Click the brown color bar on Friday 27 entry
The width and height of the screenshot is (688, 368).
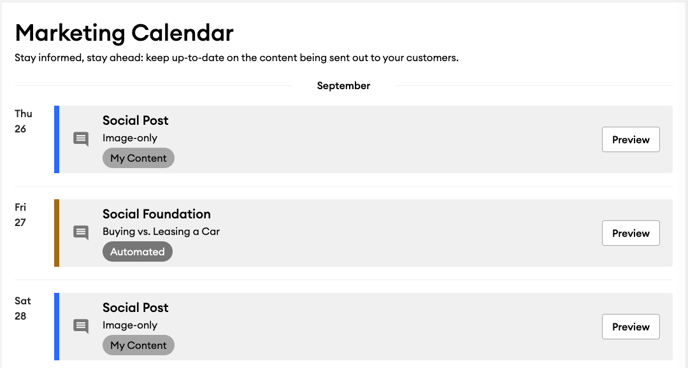pyautogui.click(x=57, y=233)
